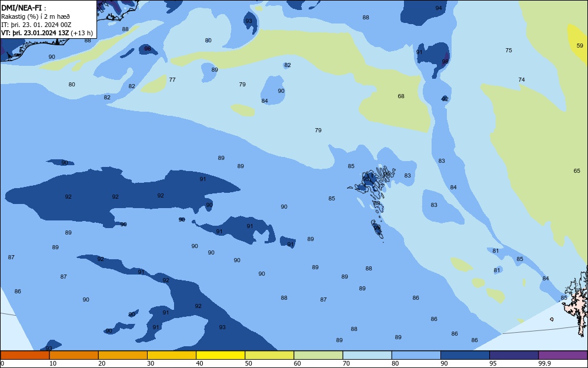This screenshot has height=368, width=588.
Task: Click the golden 30–40 legend swatch
Action: 171,355
